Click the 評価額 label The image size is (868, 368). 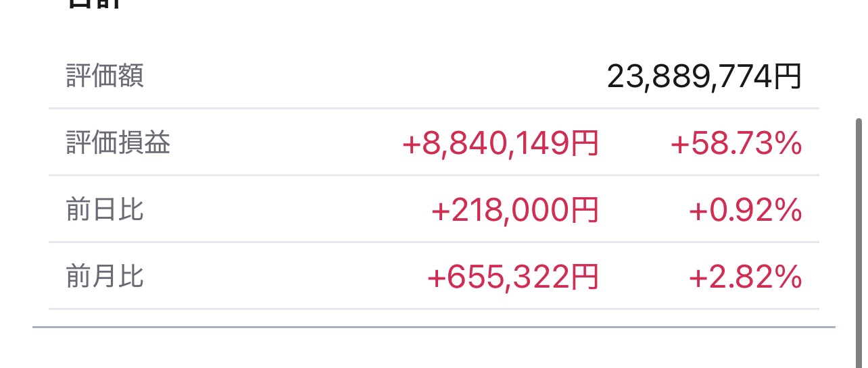(105, 76)
